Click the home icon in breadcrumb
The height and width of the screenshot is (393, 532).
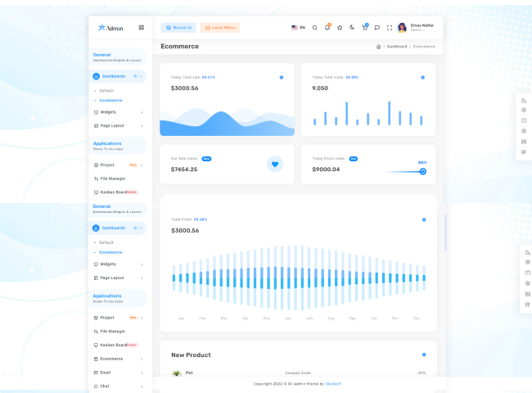[378, 47]
